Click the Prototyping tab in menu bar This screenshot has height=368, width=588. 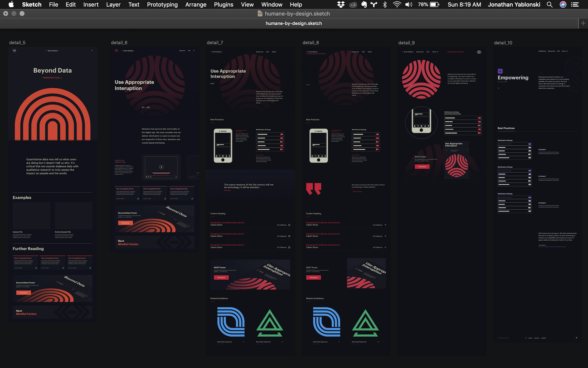point(162,5)
